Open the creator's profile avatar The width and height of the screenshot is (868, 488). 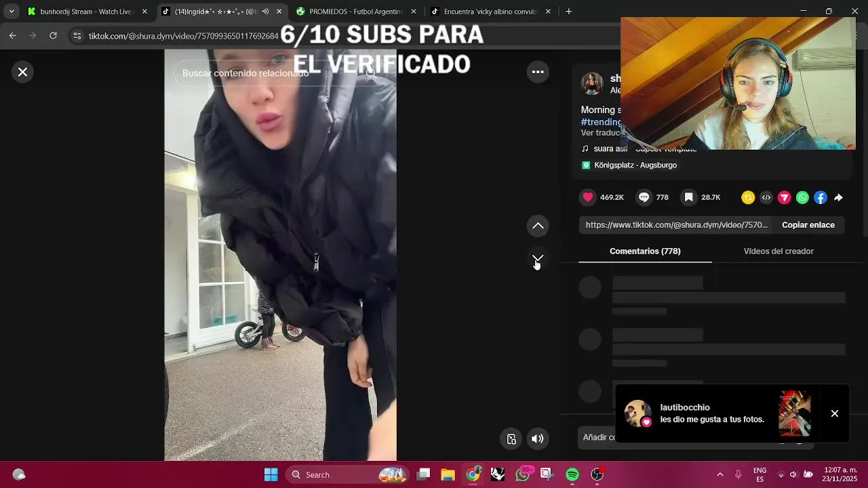tap(592, 84)
